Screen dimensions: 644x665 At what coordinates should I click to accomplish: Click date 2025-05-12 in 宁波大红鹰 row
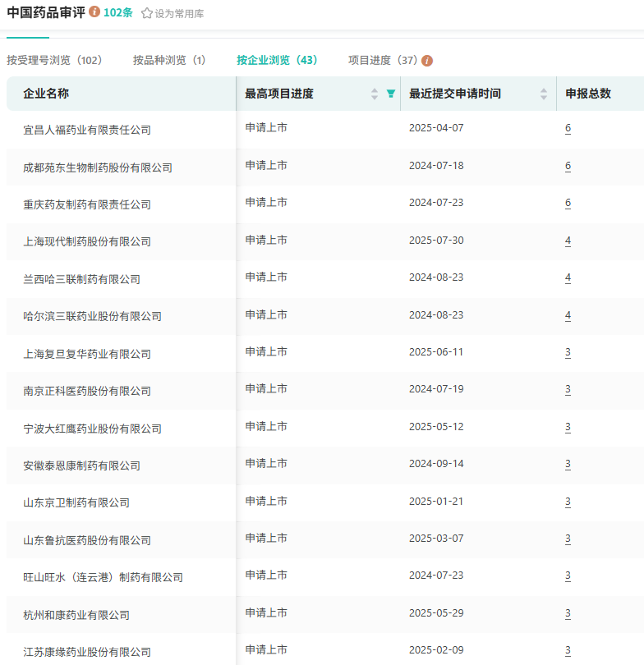point(436,426)
